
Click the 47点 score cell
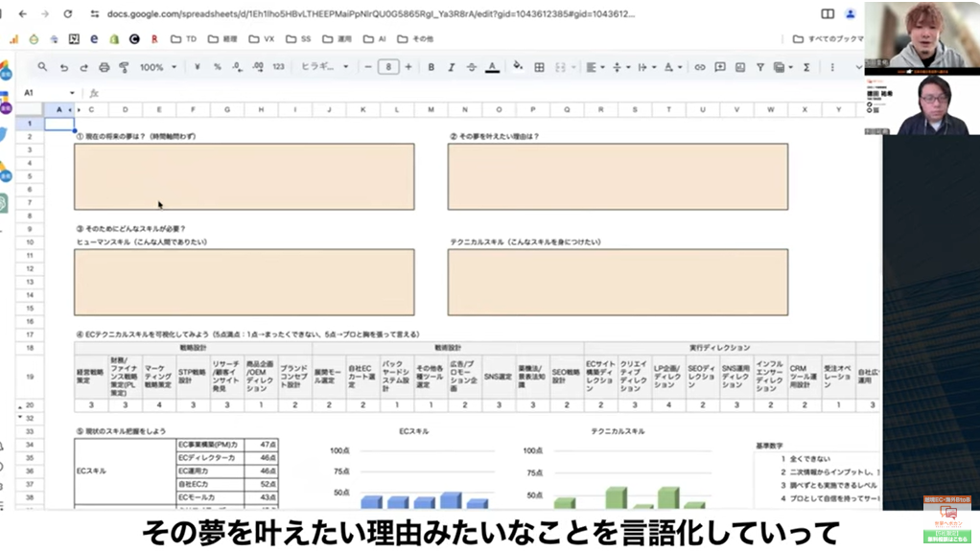(x=261, y=445)
